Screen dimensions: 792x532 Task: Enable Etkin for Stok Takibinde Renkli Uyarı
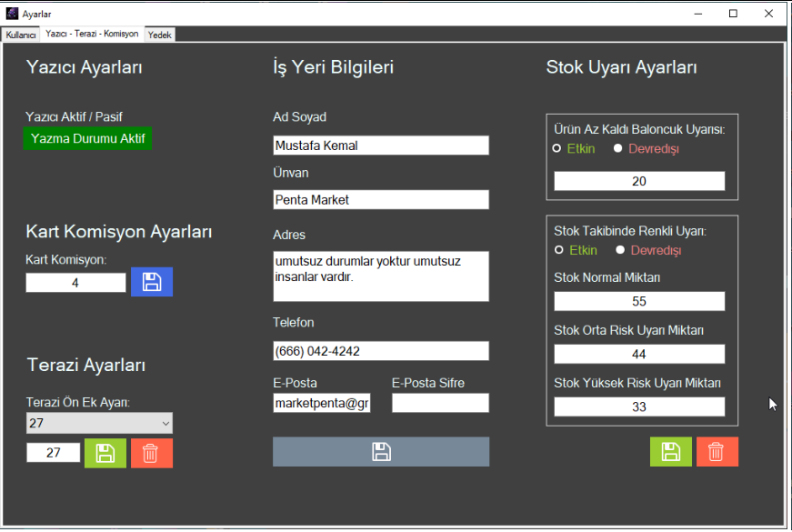click(x=558, y=250)
